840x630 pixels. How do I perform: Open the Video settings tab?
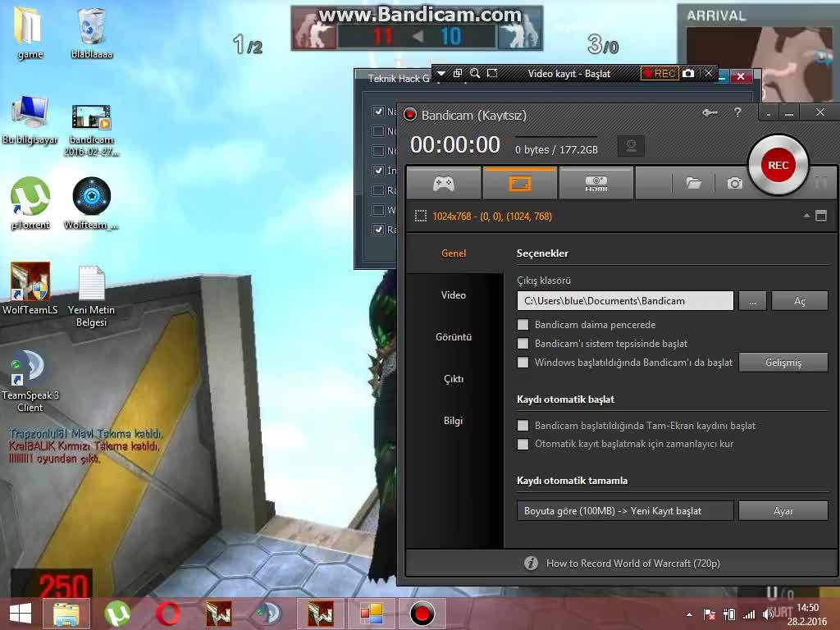(x=453, y=295)
